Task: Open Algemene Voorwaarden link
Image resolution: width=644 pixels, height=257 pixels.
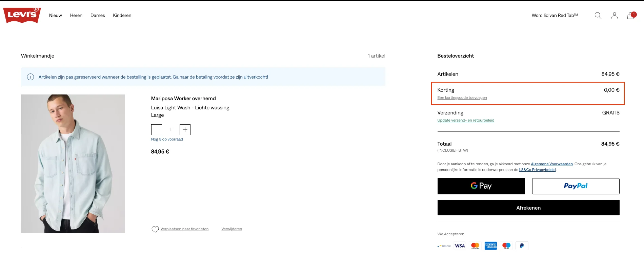Action: (x=552, y=164)
